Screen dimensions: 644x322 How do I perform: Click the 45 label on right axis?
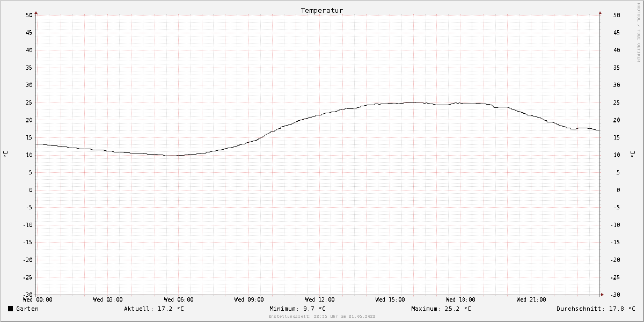click(x=617, y=32)
